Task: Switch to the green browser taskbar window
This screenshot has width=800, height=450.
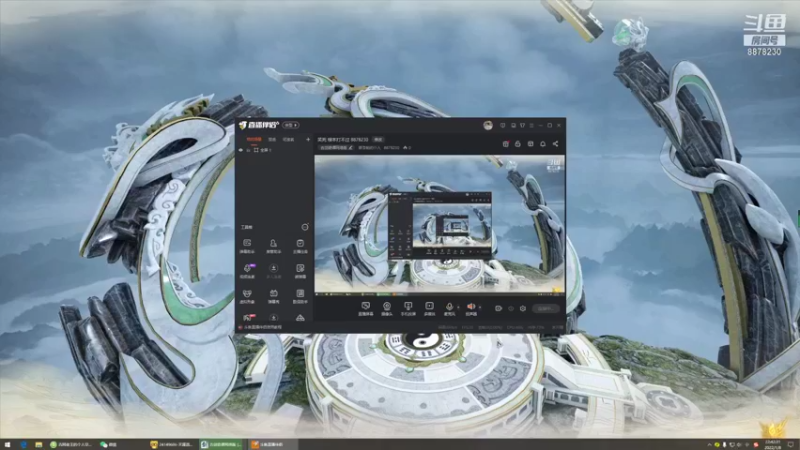Action: point(71,444)
